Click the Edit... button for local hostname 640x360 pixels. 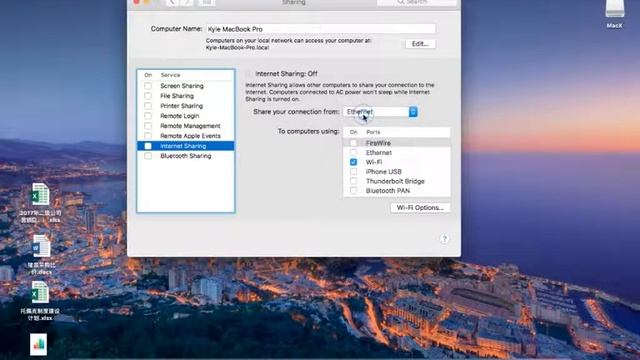coord(420,44)
